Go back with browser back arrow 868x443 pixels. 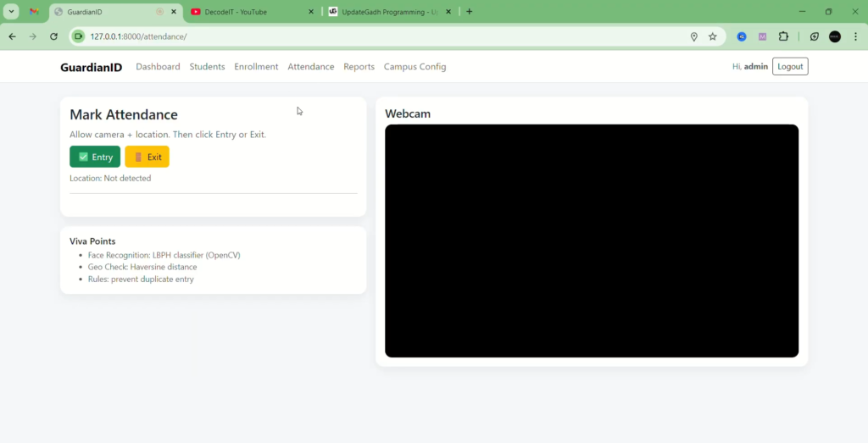click(x=12, y=36)
